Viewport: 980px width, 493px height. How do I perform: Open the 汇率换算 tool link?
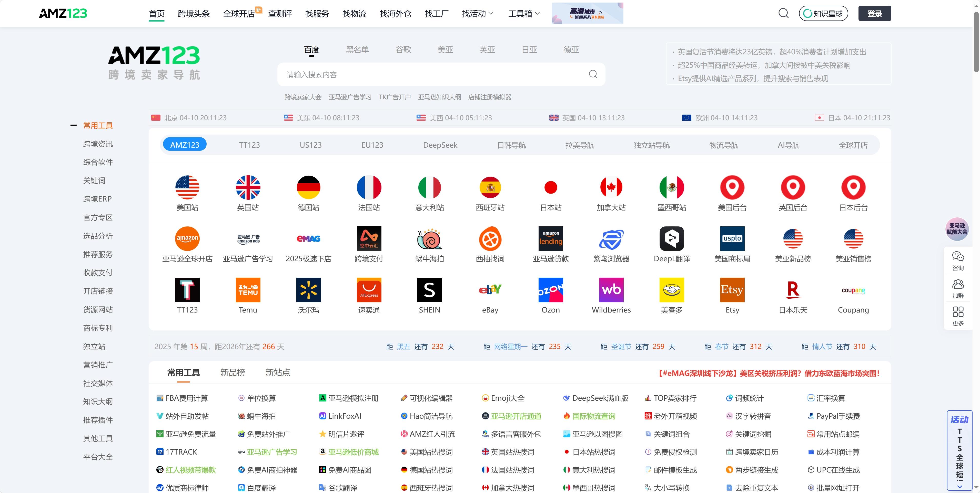coord(826,398)
